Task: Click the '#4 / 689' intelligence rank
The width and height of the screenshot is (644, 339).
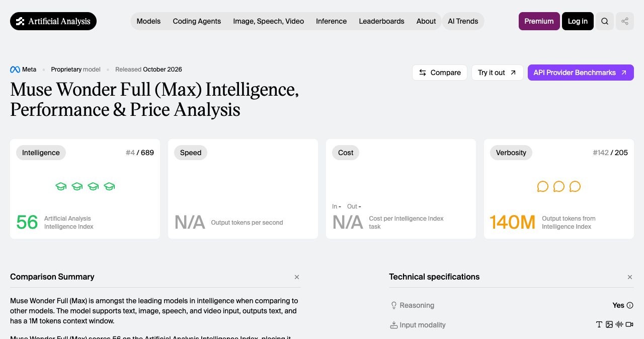Action: point(140,153)
